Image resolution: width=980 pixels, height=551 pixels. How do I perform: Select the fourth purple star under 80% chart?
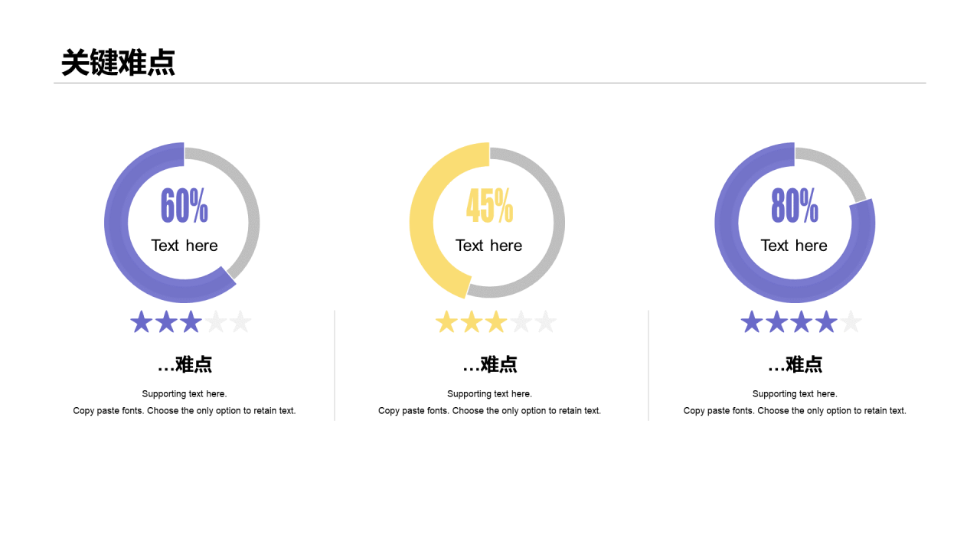click(x=826, y=322)
